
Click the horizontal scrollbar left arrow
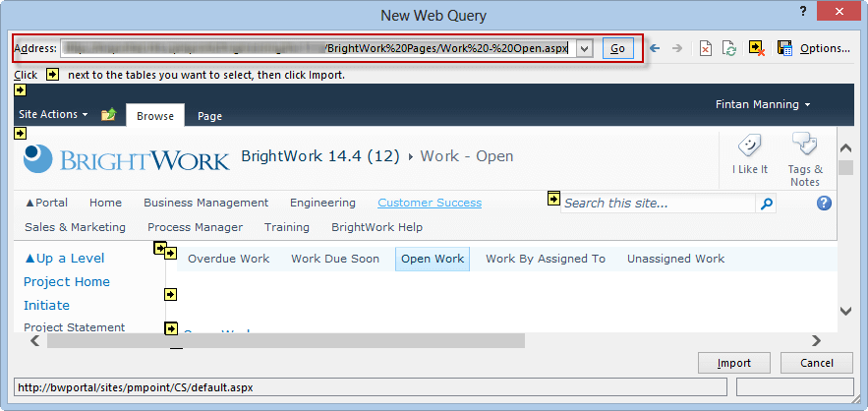tap(34, 340)
